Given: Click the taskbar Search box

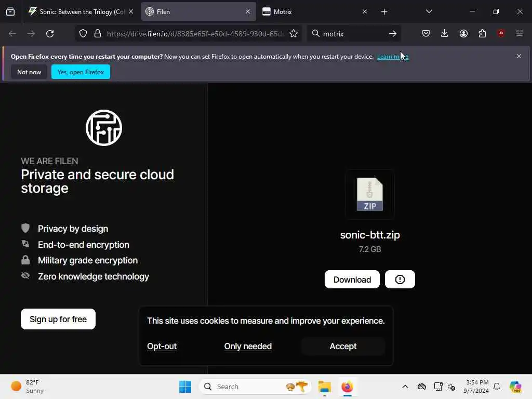Looking at the screenshot, I should click(x=255, y=387).
